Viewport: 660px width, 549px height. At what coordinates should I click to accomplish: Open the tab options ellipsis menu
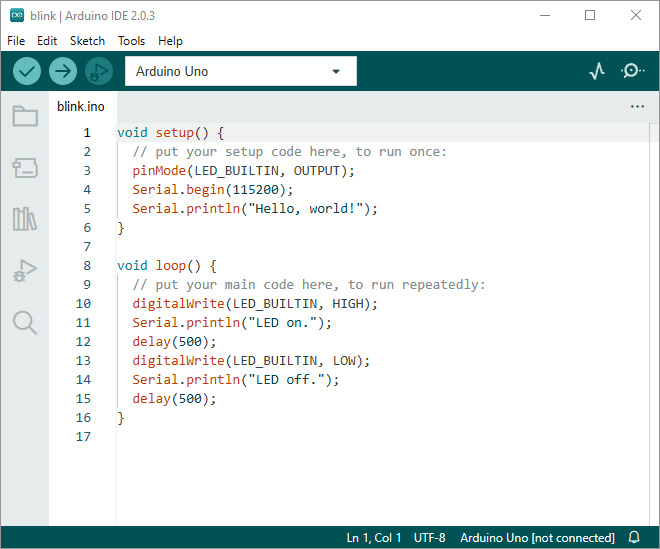[637, 107]
